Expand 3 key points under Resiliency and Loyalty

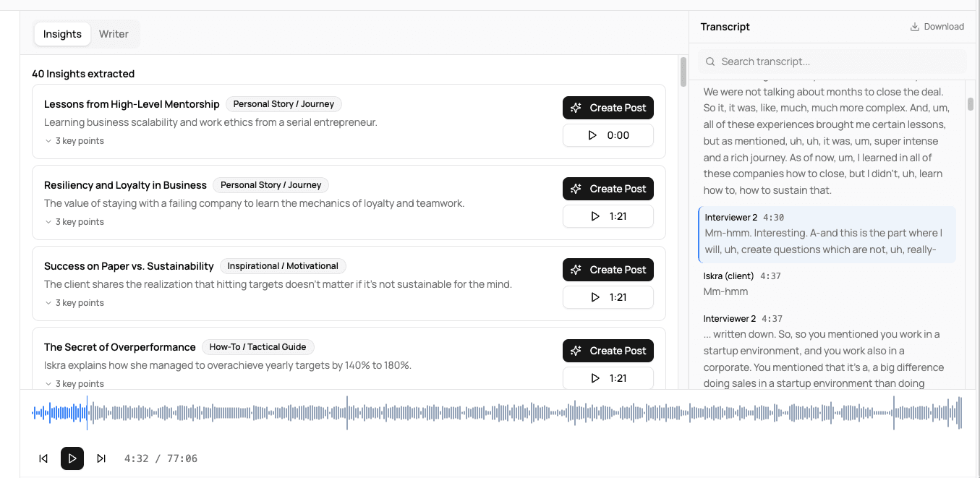74,222
